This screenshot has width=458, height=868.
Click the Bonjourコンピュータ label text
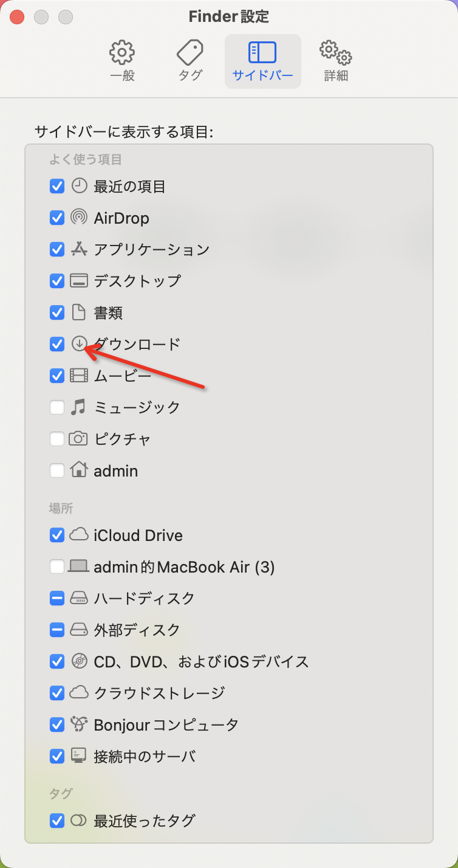166,725
